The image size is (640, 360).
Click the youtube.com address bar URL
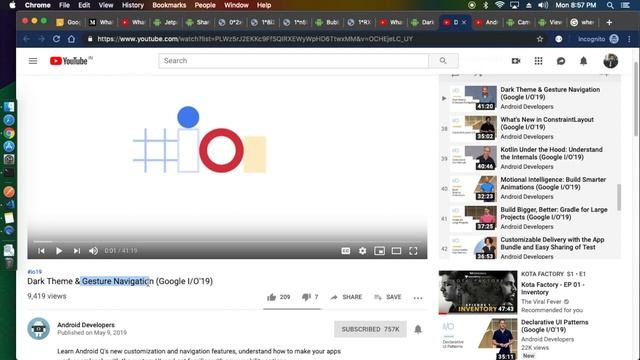click(255, 39)
